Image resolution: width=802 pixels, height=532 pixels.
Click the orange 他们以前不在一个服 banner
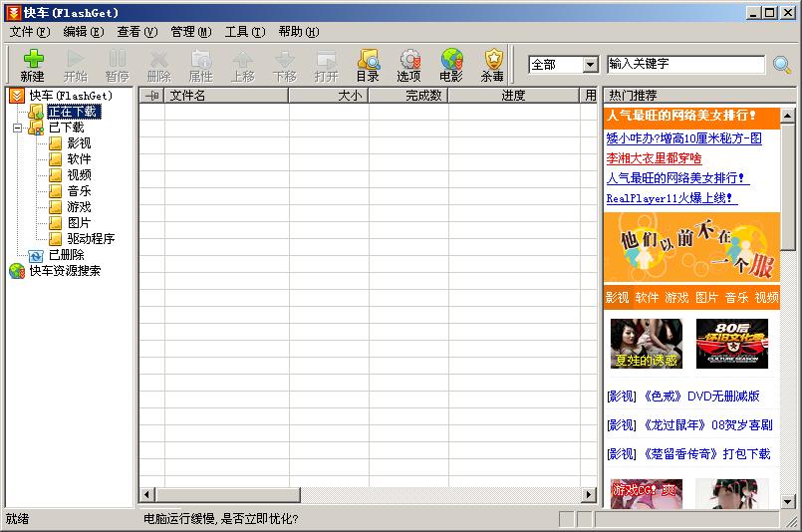[691, 247]
